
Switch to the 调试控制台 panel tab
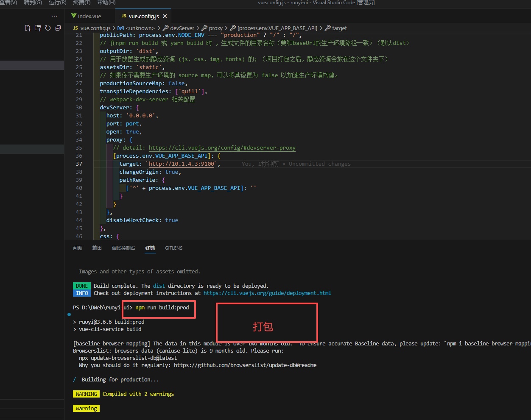123,248
